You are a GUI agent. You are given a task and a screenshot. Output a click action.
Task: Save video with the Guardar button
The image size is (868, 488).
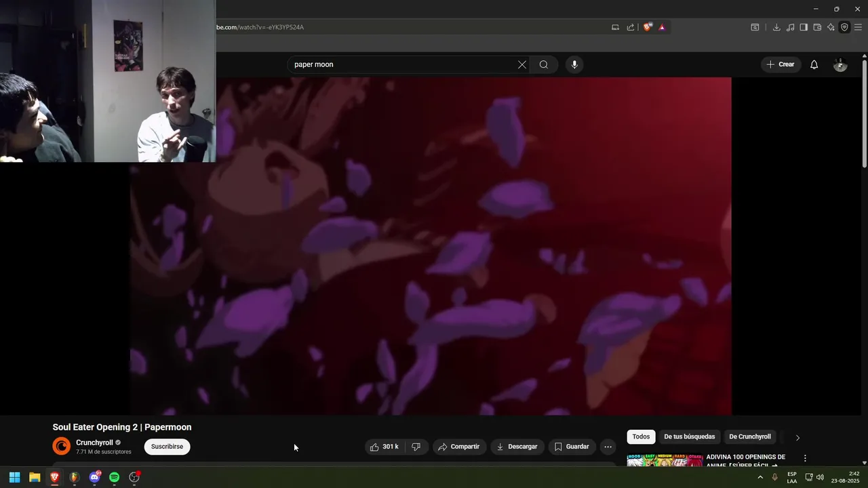[x=572, y=447]
